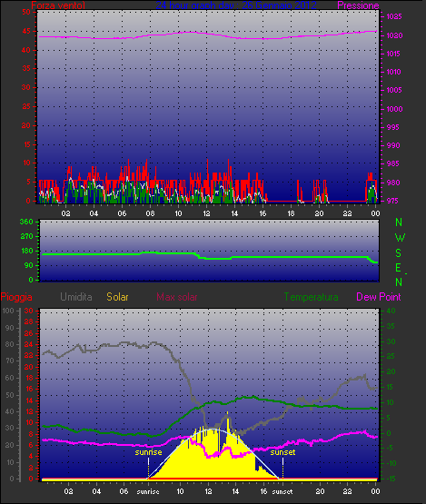Click the 'sunset' label on bottom time axis
Image resolution: width=426 pixels, height=504 pixels.
[x=282, y=492]
